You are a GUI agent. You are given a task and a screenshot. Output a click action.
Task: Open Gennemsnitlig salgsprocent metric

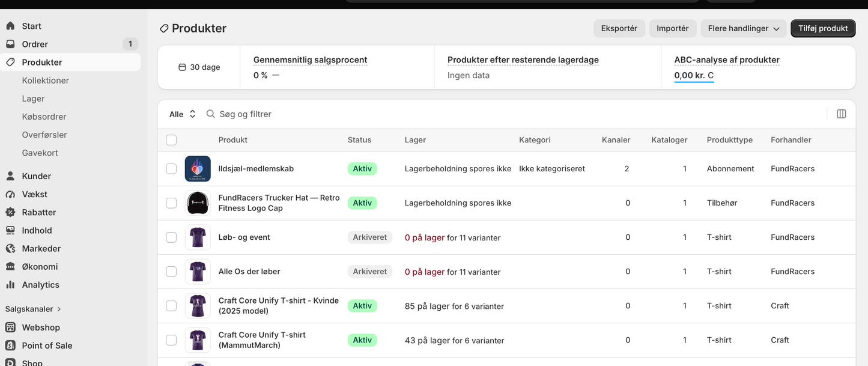click(310, 60)
